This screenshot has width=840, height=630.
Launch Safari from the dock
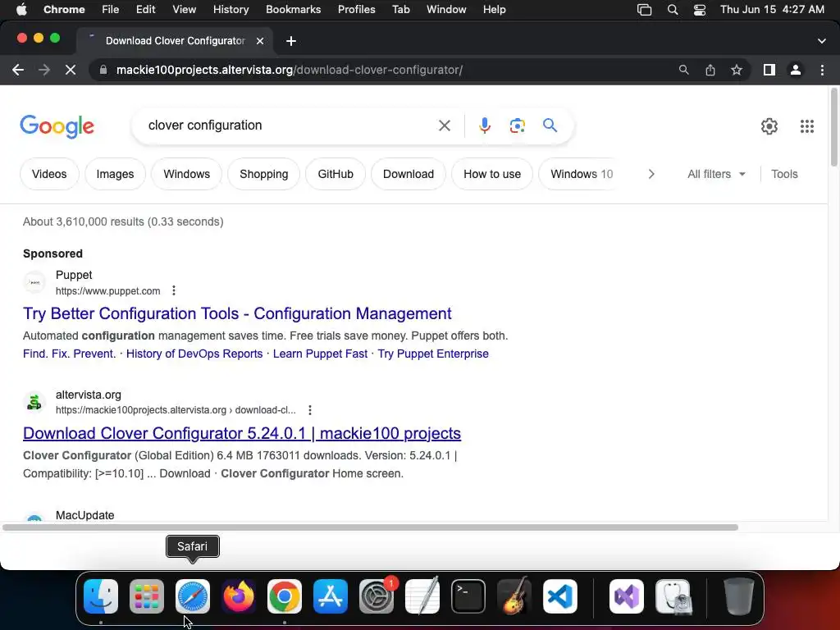click(x=193, y=596)
